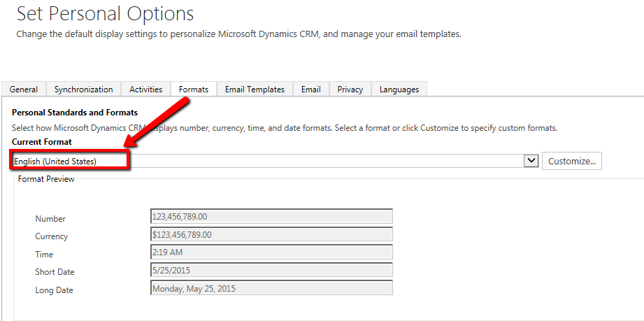Click the Set Personal Options heading
Viewport: 644px width, 321px height.
point(105,13)
